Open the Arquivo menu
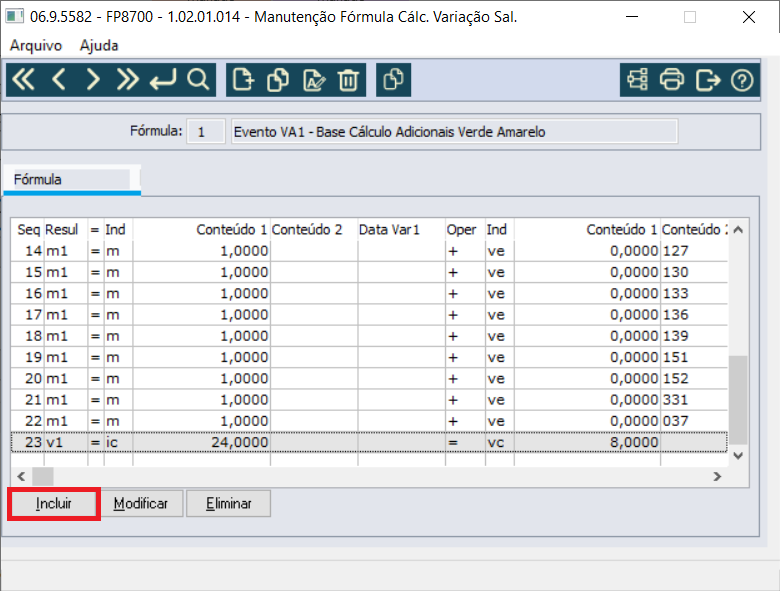 point(36,45)
